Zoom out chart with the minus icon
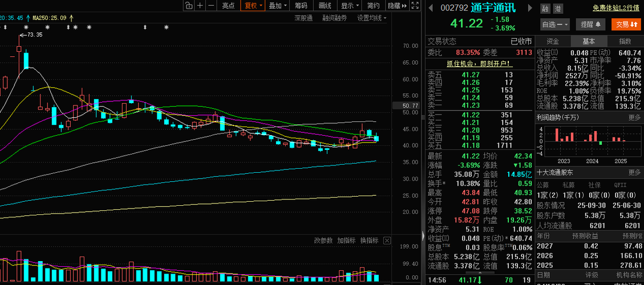This screenshot has width=644, height=285. tap(211, 5)
